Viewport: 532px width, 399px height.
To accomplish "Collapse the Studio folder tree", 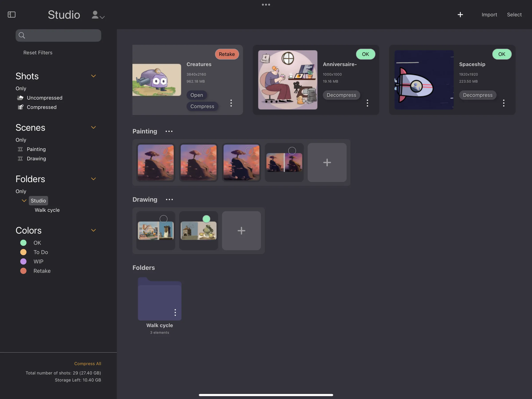I will (24, 200).
